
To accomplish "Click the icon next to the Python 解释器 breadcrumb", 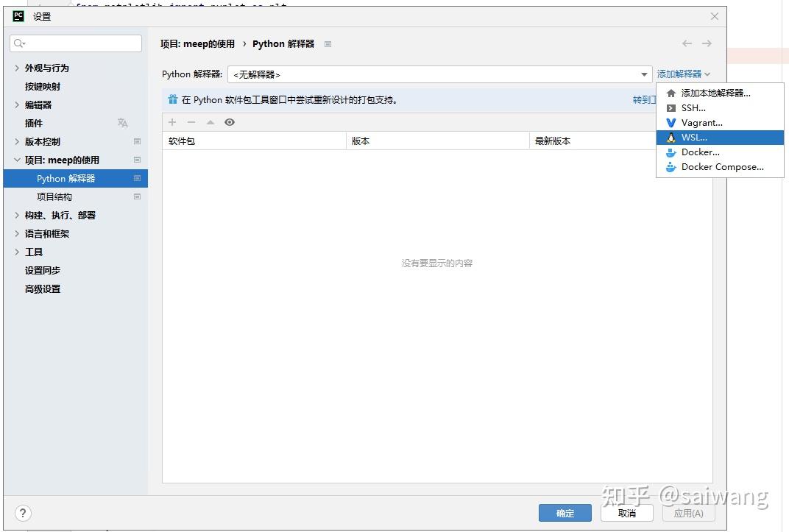I will pyautogui.click(x=328, y=44).
